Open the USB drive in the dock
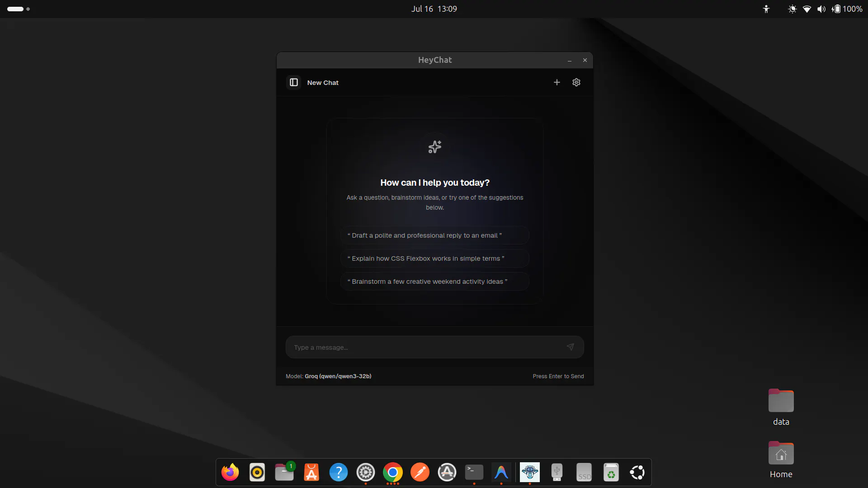Screen dimensions: 868x488 pos(557,473)
